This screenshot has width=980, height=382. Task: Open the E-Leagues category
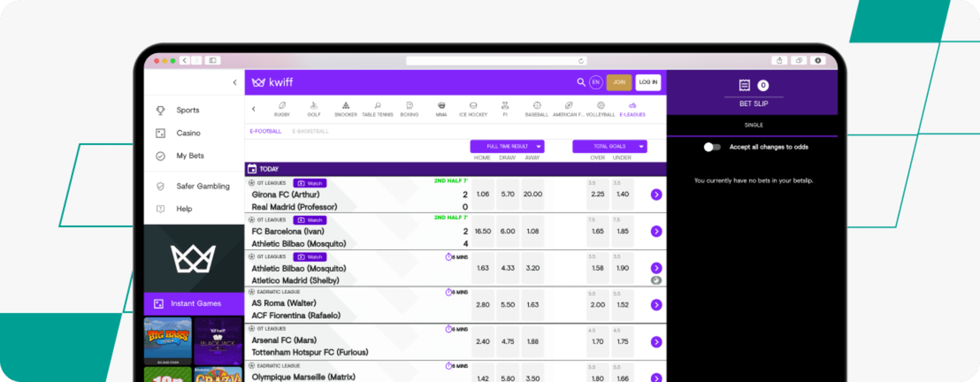tap(633, 109)
